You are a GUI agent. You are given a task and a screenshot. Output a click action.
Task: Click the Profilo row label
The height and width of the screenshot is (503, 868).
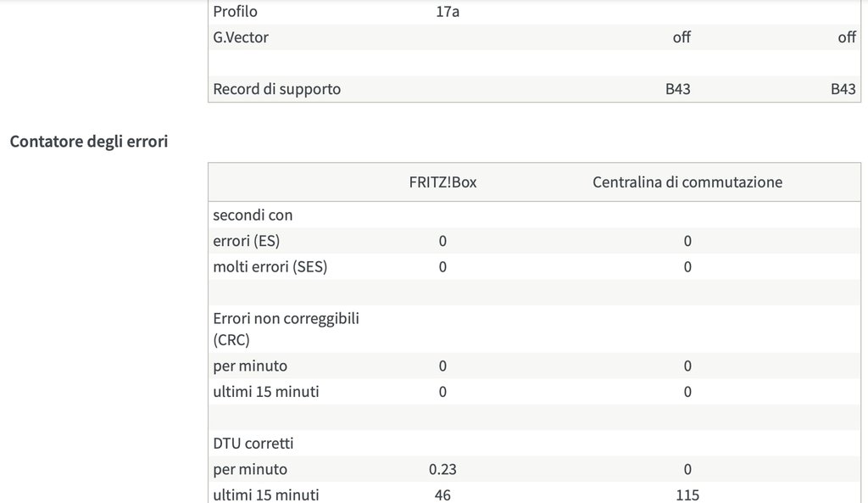[235, 12]
